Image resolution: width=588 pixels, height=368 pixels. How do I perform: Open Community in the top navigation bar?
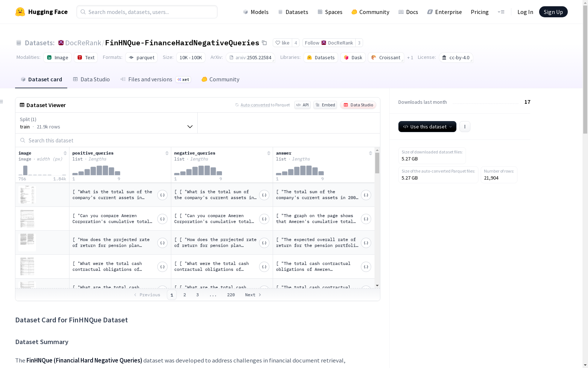370,12
